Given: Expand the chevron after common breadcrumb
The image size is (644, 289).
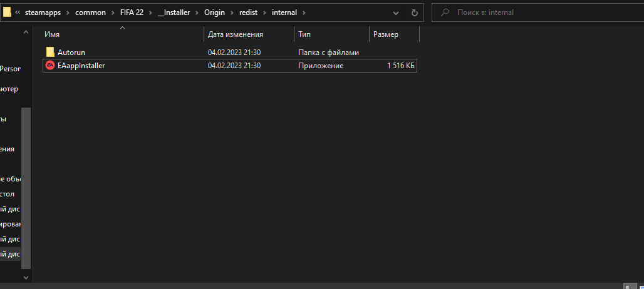Looking at the screenshot, I should click(x=113, y=13).
